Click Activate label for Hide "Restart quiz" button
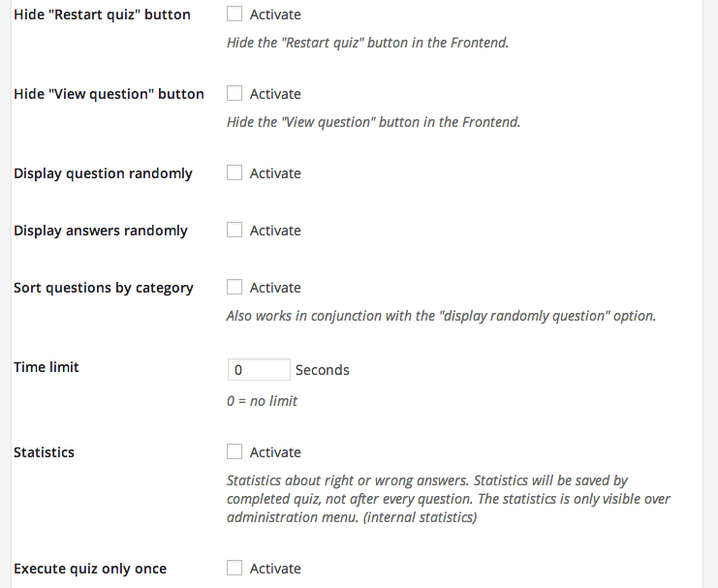This screenshot has height=588, width=718. [x=275, y=15]
